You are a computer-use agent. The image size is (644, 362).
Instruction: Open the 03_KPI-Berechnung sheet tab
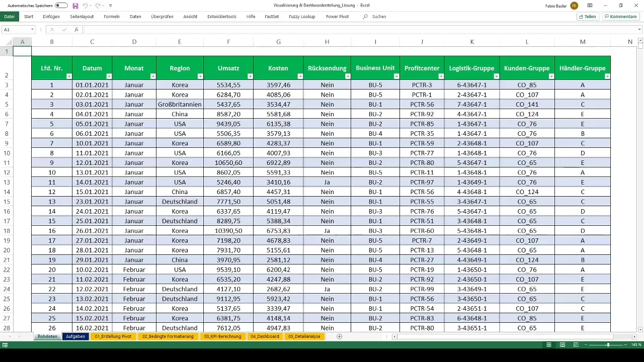[x=222, y=336]
